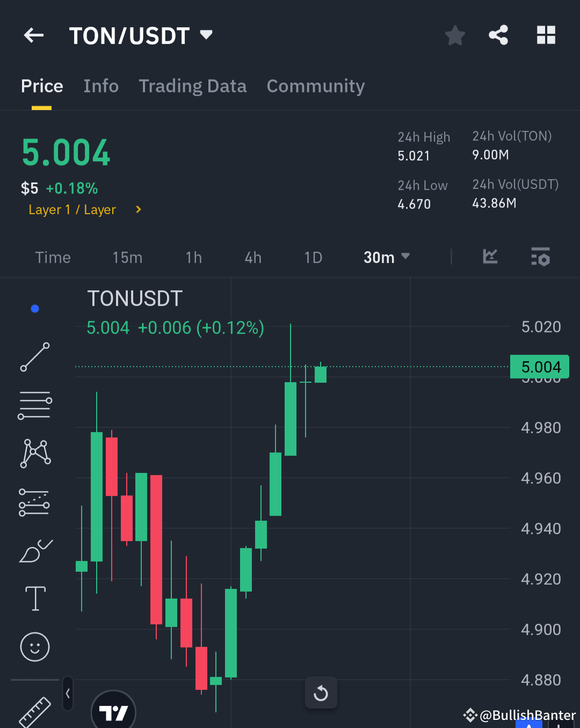Switch to the Trading Data tab

pyautogui.click(x=193, y=86)
